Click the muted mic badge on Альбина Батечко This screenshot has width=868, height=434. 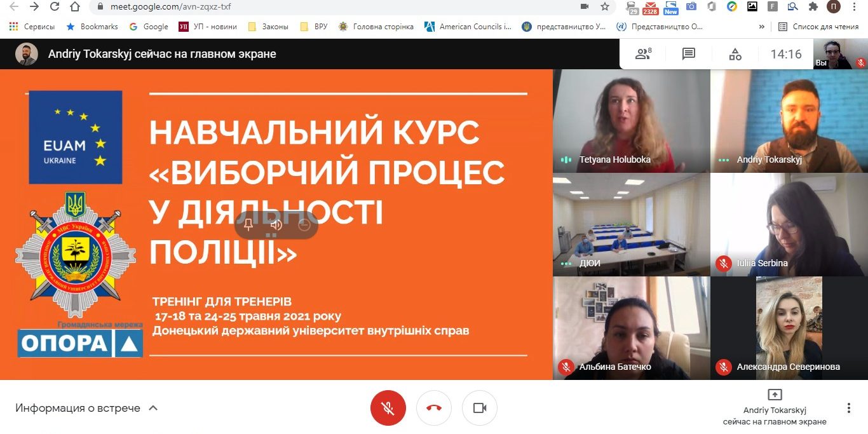tap(566, 367)
